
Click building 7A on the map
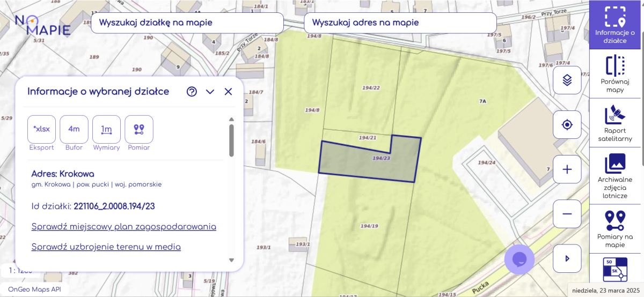[x=482, y=101]
